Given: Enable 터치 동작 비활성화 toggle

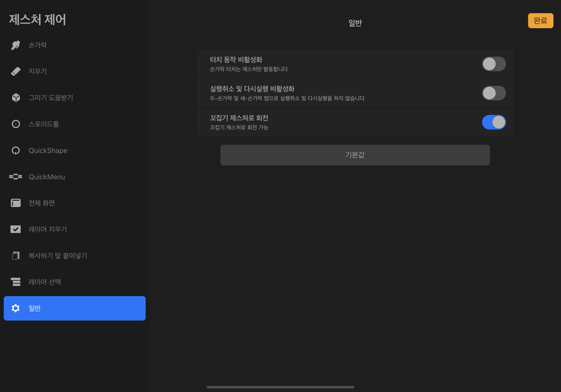Looking at the screenshot, I should coord(494,64).
